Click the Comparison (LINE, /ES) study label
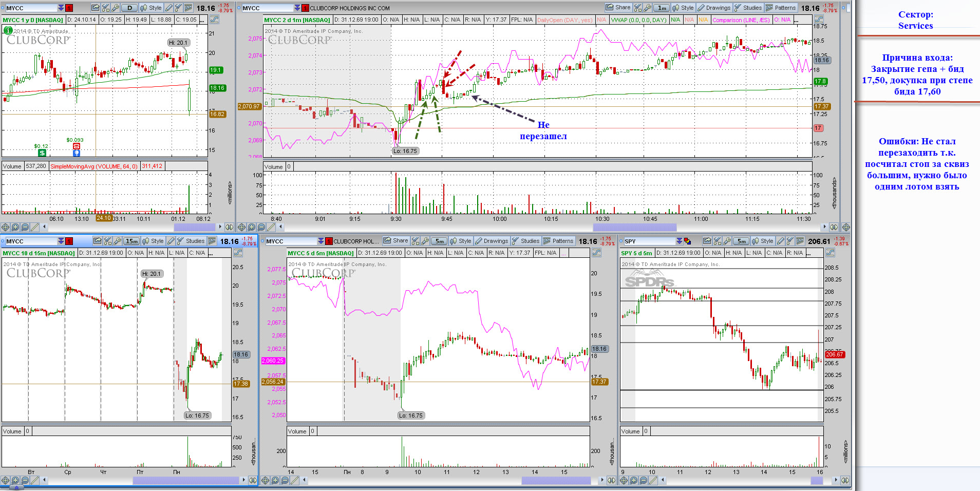980x491 pixels. 741,20
